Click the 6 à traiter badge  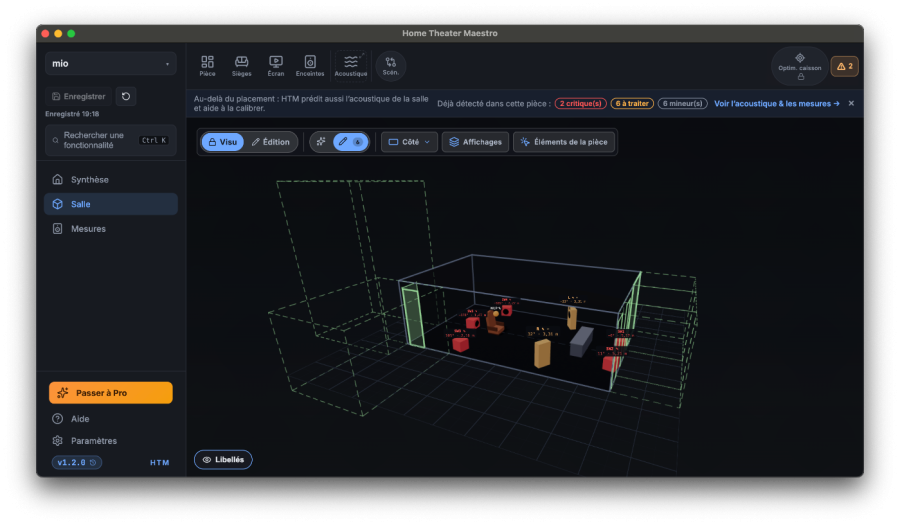click(632, 103)
